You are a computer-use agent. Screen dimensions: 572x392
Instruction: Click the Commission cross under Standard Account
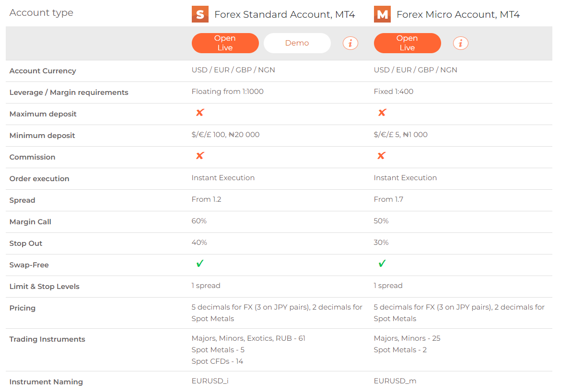[x=200, y=156]
